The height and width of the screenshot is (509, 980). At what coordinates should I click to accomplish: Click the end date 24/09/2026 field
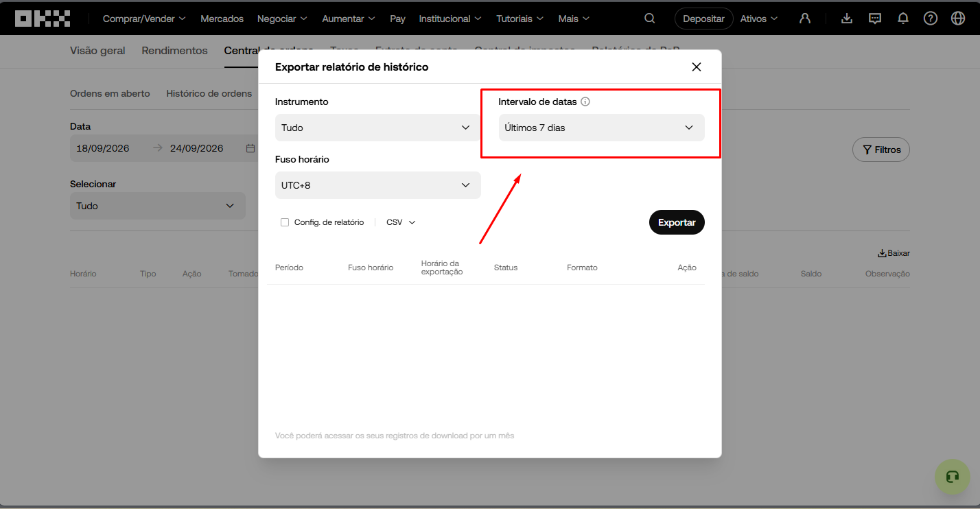coord(197,148)
